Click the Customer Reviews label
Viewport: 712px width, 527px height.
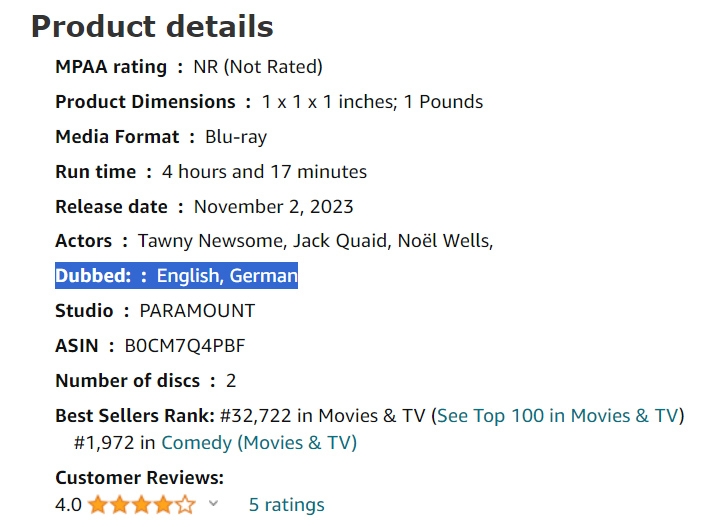pyautogui.click(x=139, y=478)
